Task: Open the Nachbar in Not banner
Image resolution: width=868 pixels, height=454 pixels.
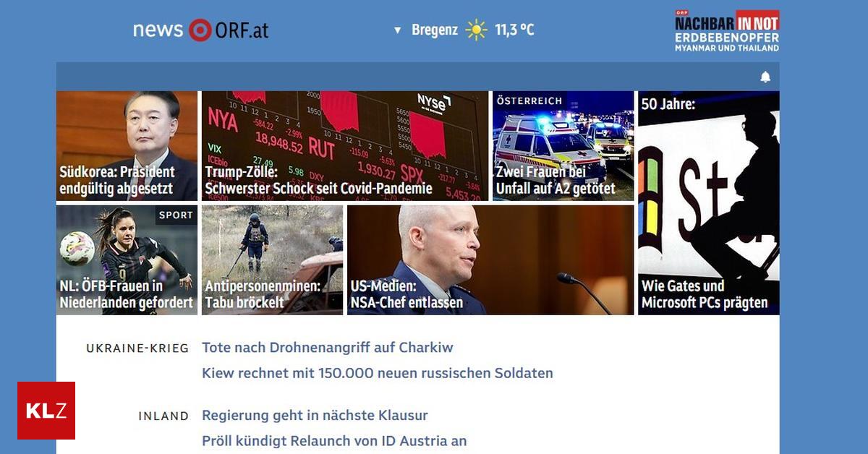Action: click(727, 30)
